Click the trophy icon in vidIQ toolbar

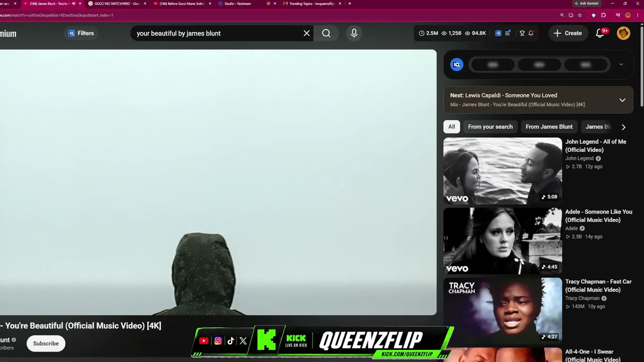pyautogui.click(x=522, y=33)
